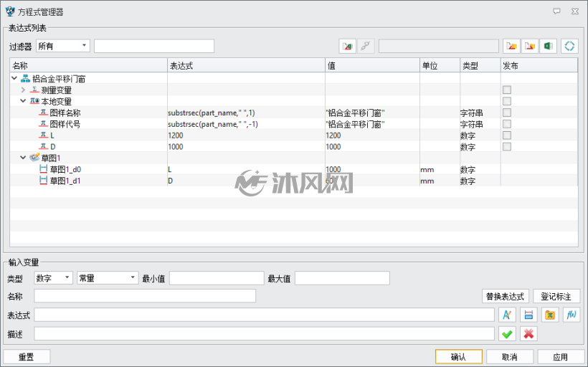Click the 表达式 input field

coord(265,315)
